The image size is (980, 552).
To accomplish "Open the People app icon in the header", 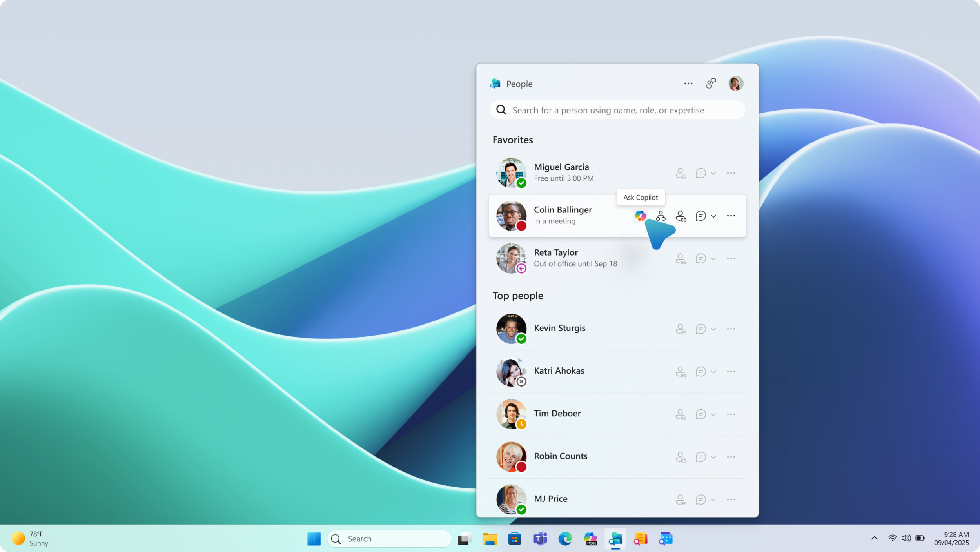I will tap(495, 84).
